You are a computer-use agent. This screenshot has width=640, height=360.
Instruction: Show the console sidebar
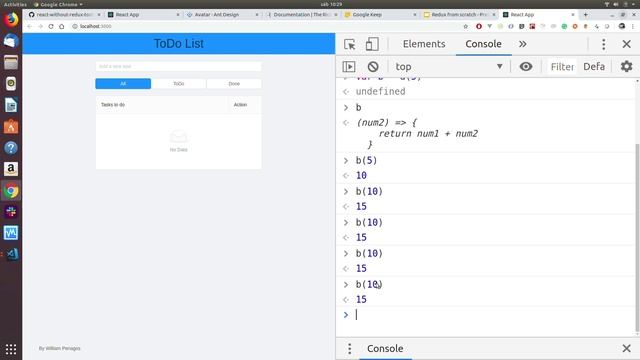coord(349,67)
